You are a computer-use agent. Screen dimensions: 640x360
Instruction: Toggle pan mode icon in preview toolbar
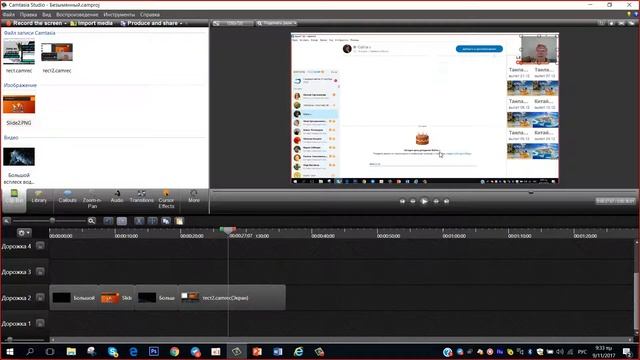611,23
